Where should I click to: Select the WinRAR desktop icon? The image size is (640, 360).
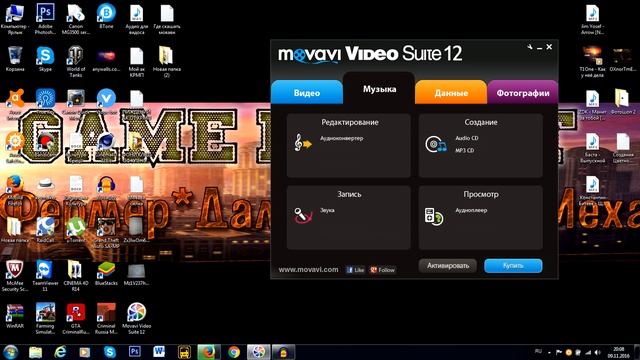pos(15,316)
